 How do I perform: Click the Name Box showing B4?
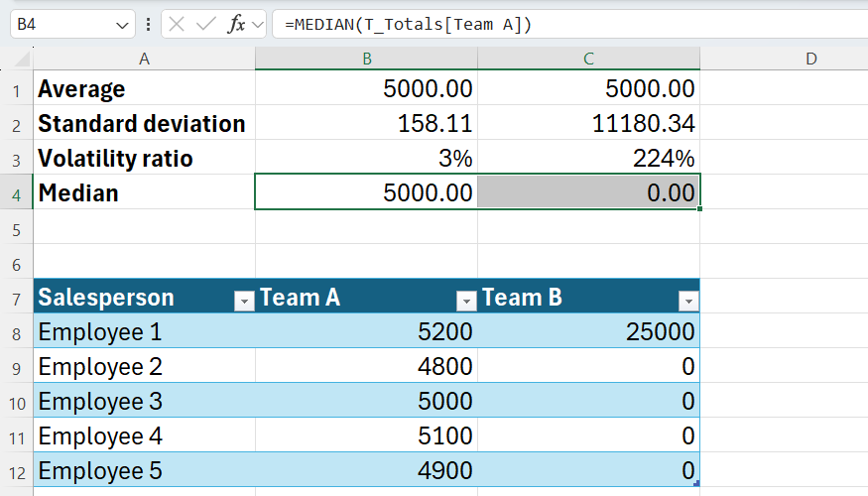pos(60,25)
